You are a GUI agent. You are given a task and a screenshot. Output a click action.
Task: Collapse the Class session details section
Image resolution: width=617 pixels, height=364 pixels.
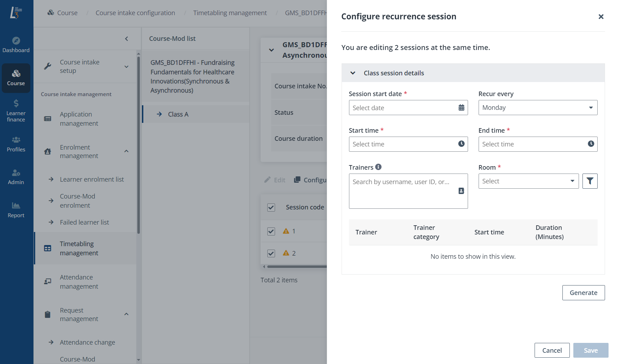(353, 73)
